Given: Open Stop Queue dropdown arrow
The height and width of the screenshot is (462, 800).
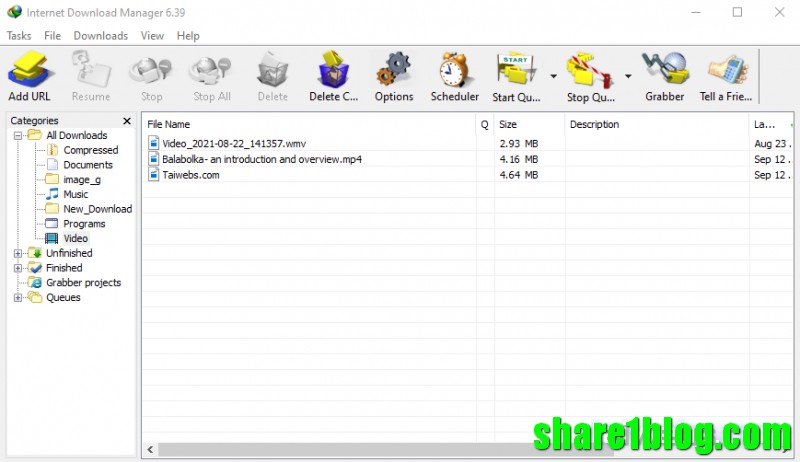Looking at the screenshot, I should [x=628, y=76].
